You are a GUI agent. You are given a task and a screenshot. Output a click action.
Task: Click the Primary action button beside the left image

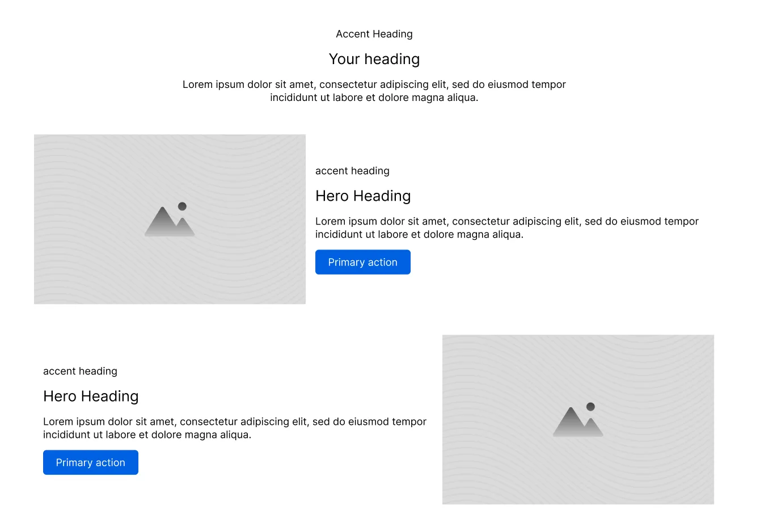tap(363, 262)
